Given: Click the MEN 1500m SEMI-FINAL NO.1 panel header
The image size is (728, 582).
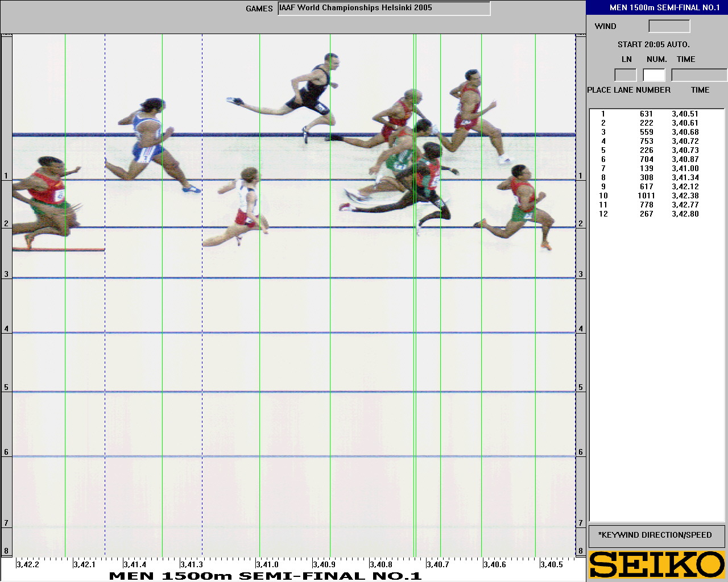Looking at the screenshot, I should [657, 7].
